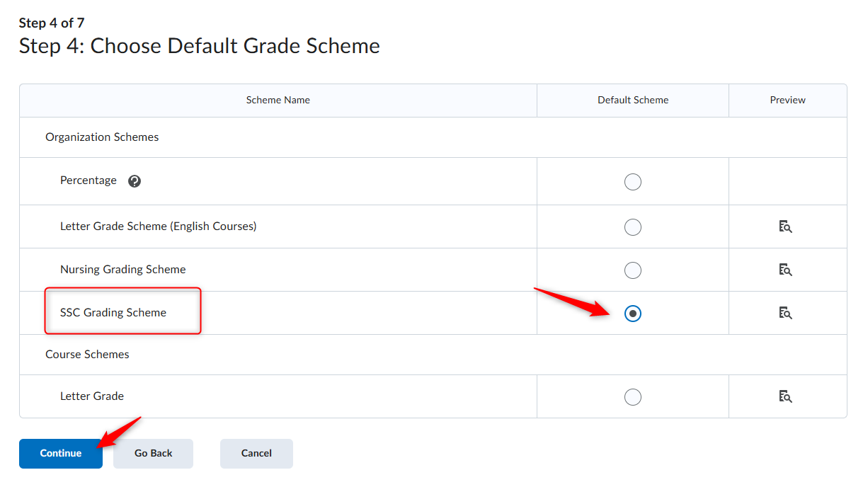868x487 pixels.
Task: Select course Letter Grade radio button
Action: click(633, 397)
